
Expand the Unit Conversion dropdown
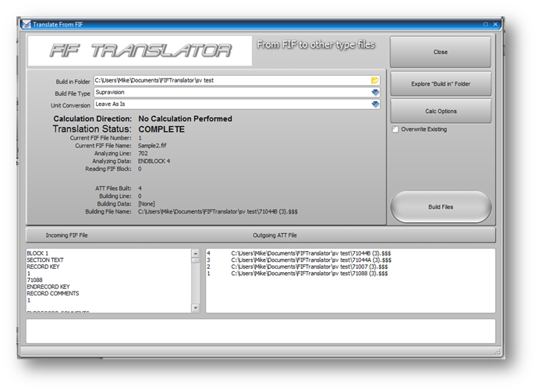(375, 104)
